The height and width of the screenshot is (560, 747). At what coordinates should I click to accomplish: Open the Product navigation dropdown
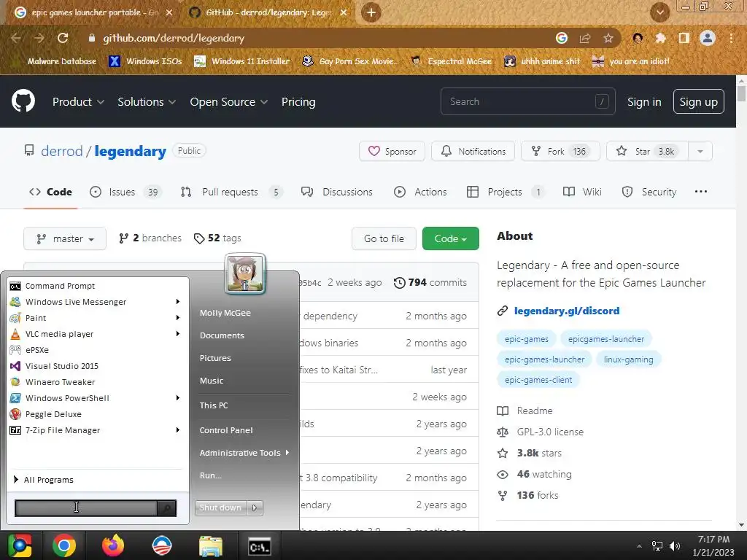(x=78, y=102)
